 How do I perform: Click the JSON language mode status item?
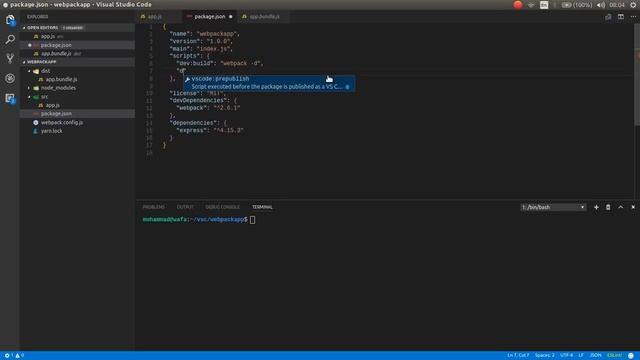(x=596, y=356)
